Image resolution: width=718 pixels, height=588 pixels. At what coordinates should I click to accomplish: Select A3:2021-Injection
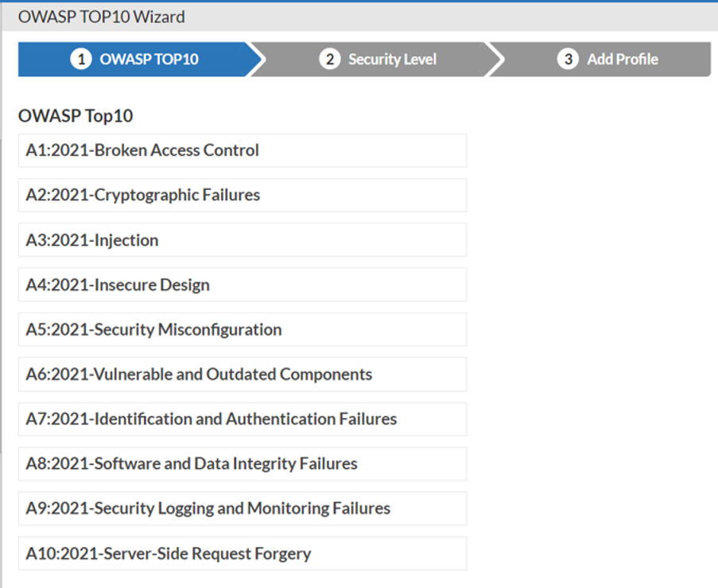pos(241,240)
